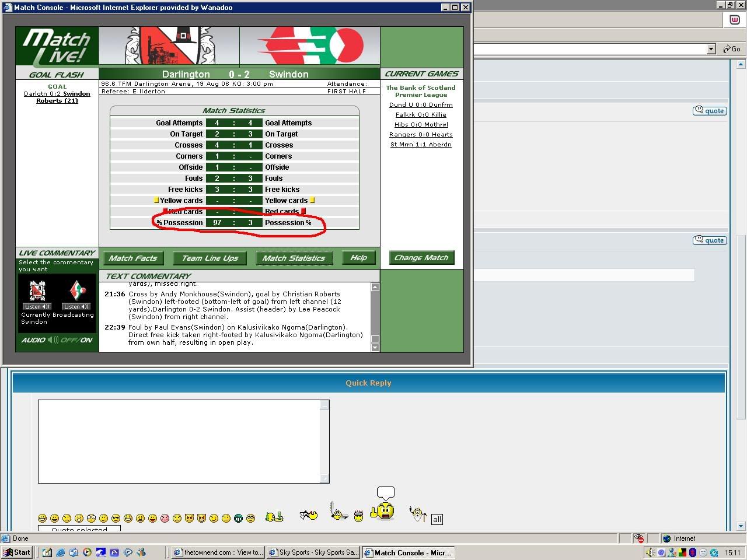Click the Roberts (21) scorer link
The image size is (747, 560).
click(57, 100)
